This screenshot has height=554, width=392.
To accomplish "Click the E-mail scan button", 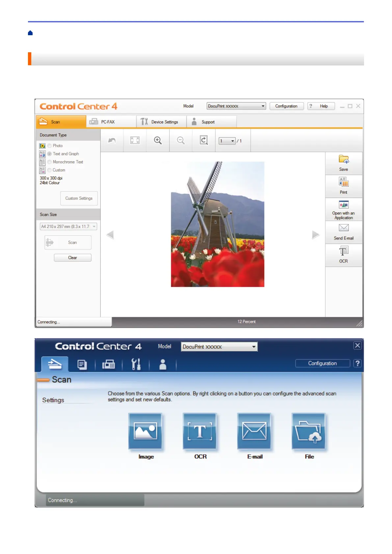I will click(254, 431).
